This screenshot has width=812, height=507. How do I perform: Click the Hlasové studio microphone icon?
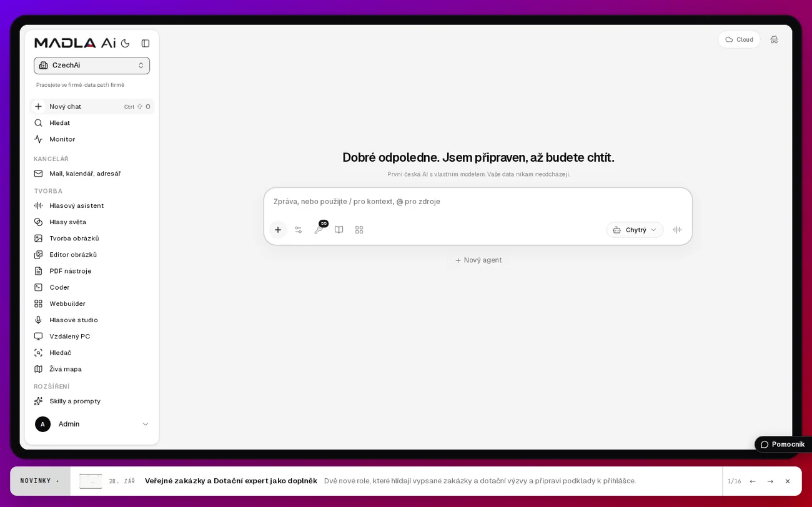[39, 320]
